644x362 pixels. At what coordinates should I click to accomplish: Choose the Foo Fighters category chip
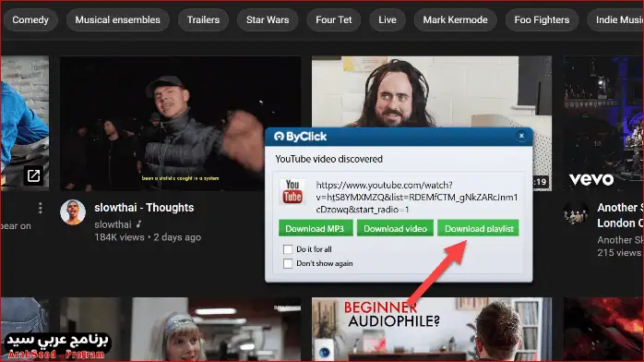click(x=542, y=19)
